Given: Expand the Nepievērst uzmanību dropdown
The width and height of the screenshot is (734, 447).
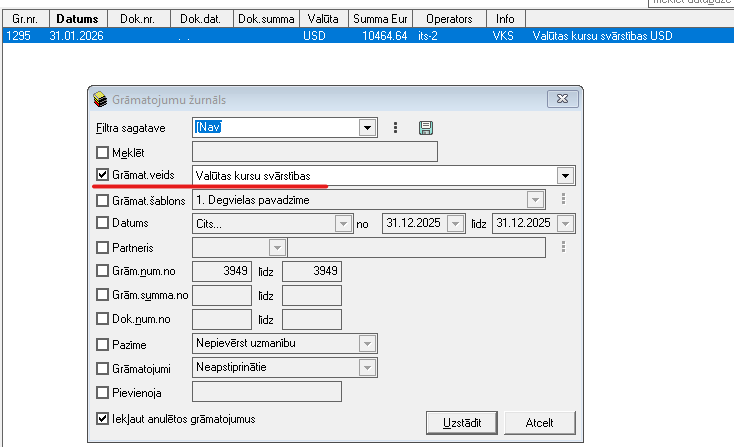Looking at the screenshot, I should tap(364, 344).
